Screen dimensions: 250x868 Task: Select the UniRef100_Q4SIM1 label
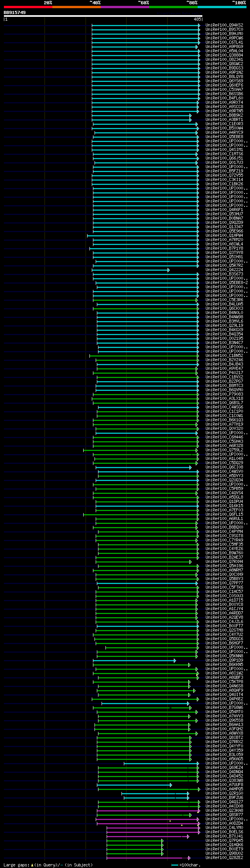tap(224, 149)
